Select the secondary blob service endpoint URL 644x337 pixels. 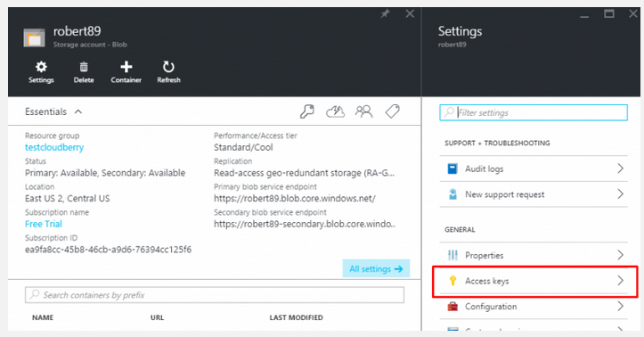[305, 224]
